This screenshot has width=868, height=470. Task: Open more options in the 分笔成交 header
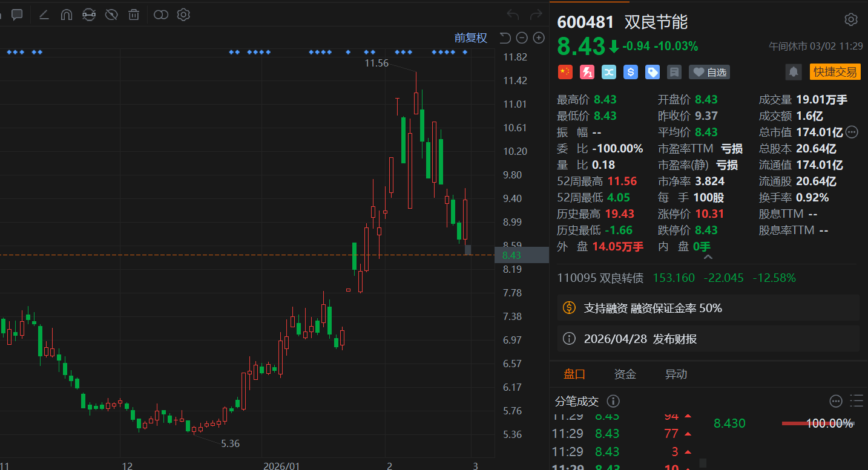836,401
